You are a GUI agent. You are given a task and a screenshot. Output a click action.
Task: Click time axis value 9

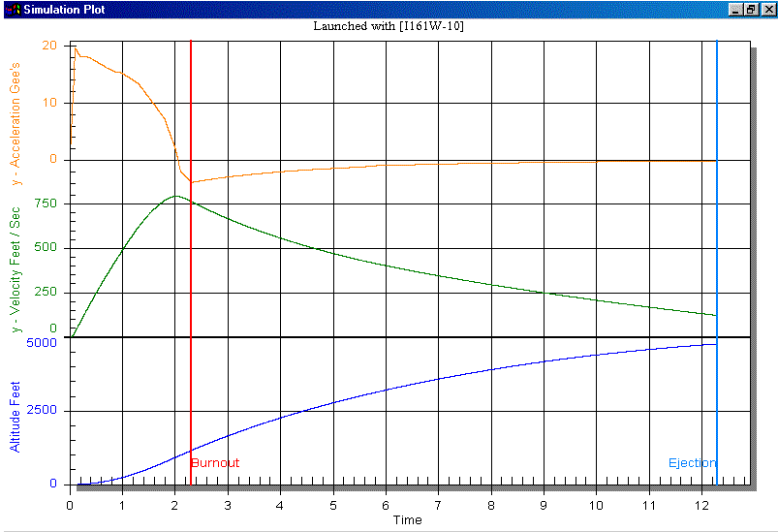pyautogui.click(x=544, y=506)
